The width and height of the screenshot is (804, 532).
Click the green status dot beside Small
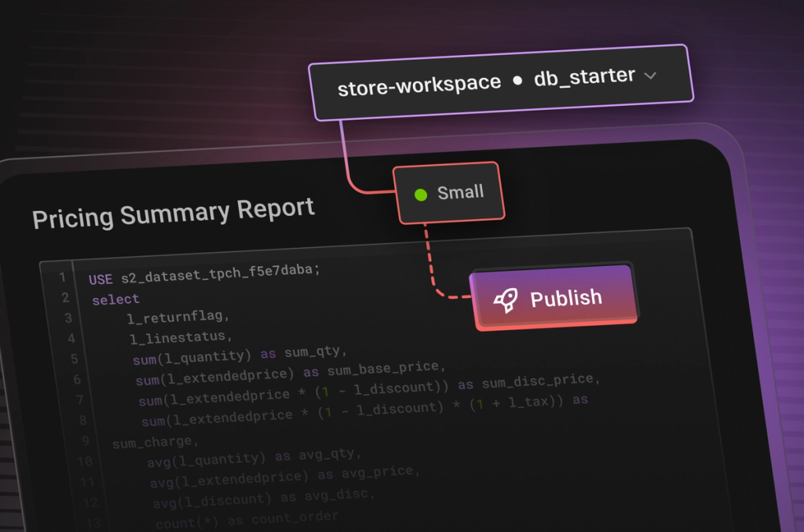(421, 195)
